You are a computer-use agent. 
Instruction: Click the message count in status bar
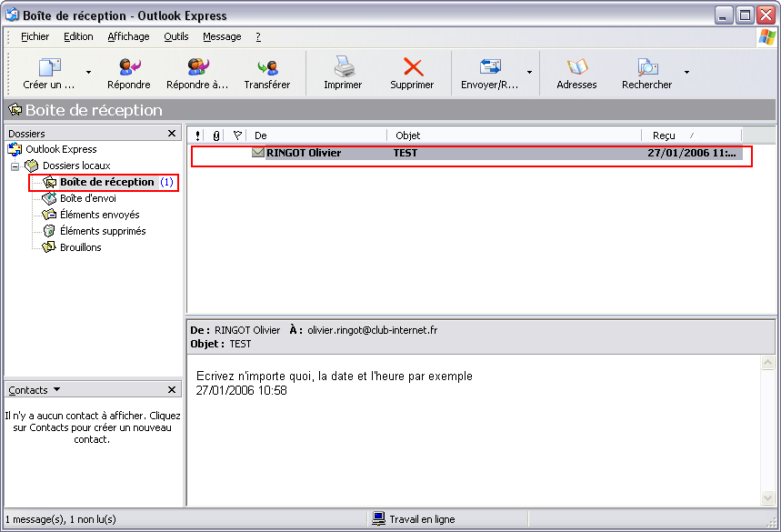pos(61,519)
